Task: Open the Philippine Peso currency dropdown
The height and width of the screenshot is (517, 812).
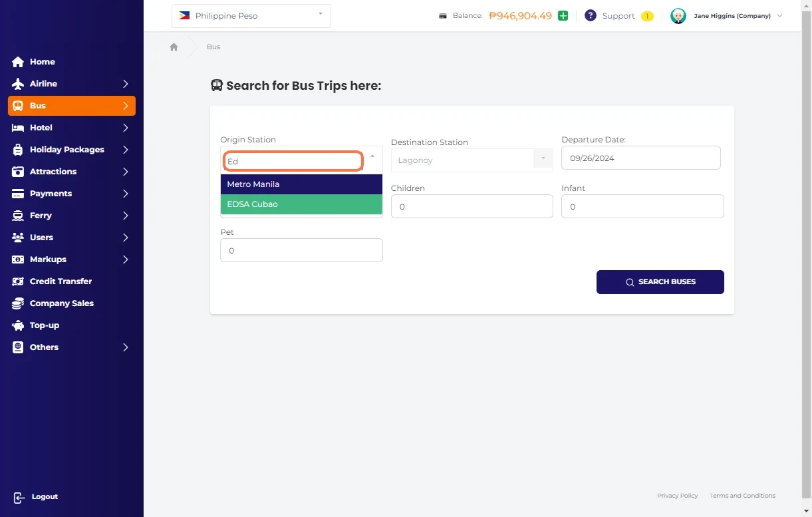Action: click(x=251, y=16)
